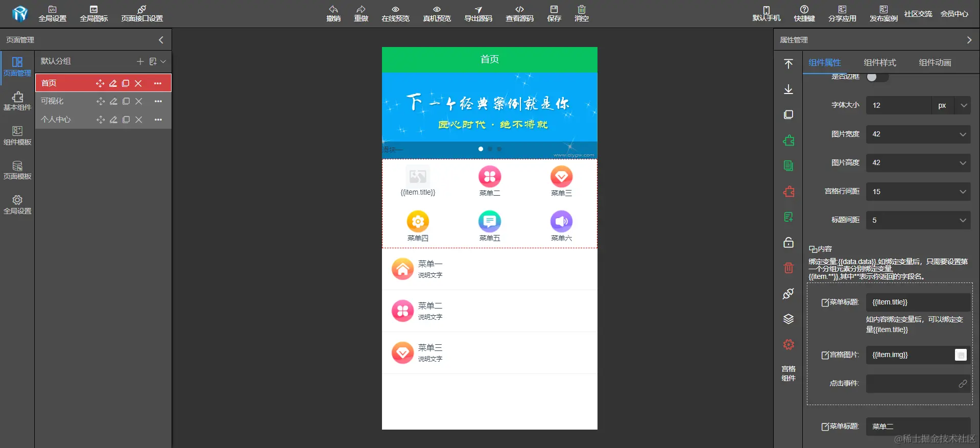Open 页面接口设置 in the top toolbar
980x448 pixels.
[x=142, y=14]
